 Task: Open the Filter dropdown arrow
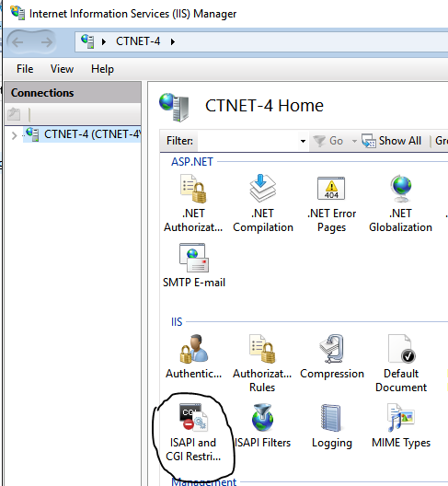303,141
